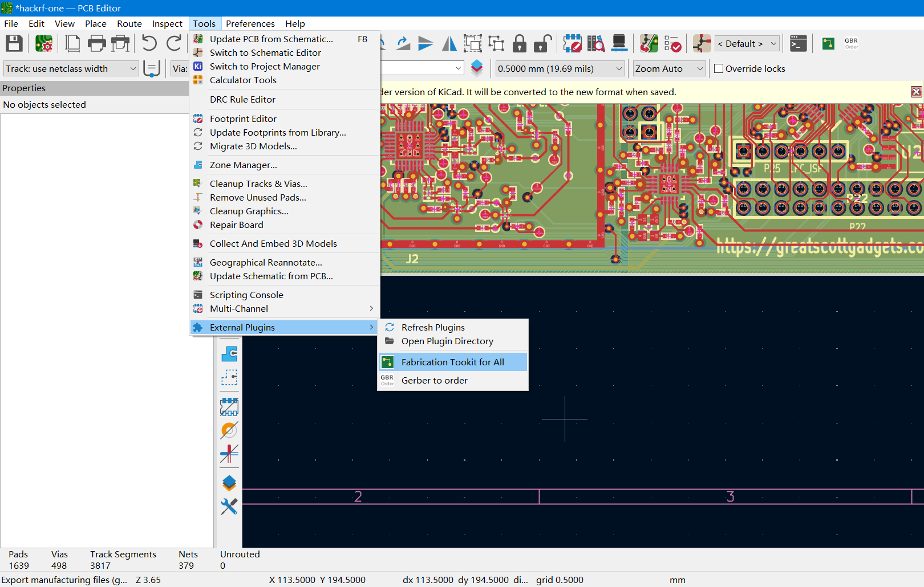
Task: Toggle the Appearance layers manager icon
Action: 229,483
